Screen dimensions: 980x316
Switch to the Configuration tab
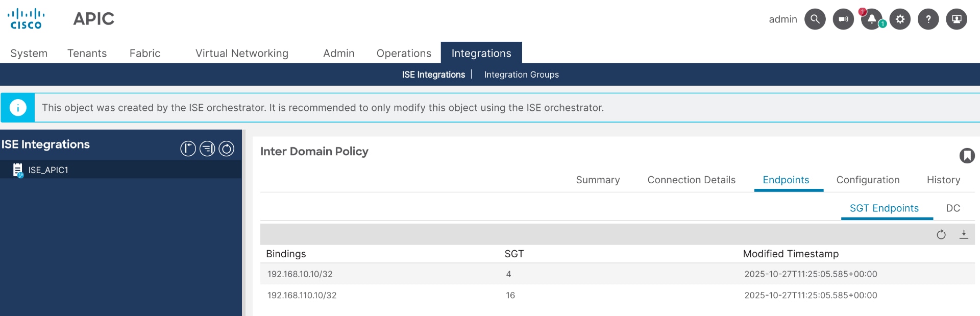[x=868, y=180]
